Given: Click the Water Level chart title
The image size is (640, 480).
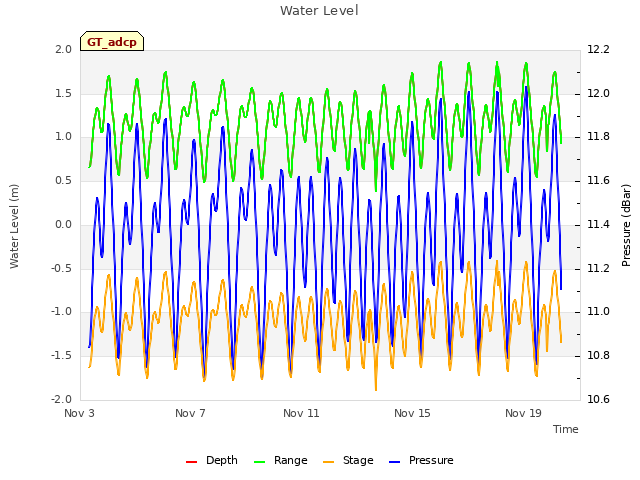Looking at the screenshot, I should click(319, 11).
